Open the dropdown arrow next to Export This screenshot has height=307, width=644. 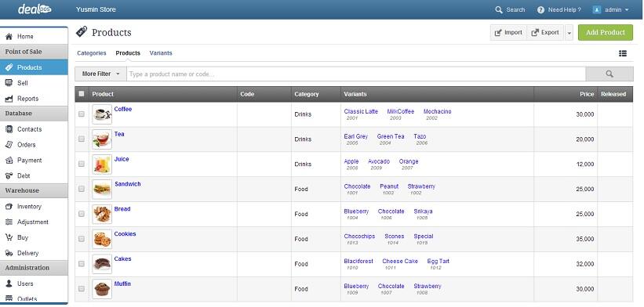569,33
